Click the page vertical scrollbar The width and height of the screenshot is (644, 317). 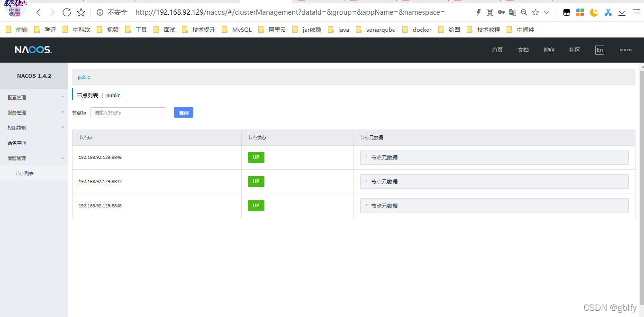(x=642, y=187)
